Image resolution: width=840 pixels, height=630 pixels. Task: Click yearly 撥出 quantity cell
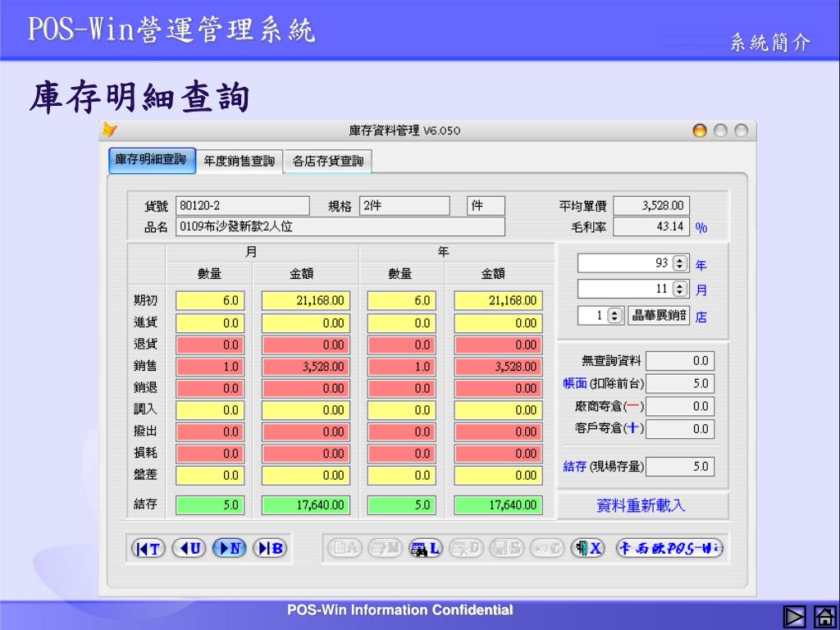click(402, 431)
